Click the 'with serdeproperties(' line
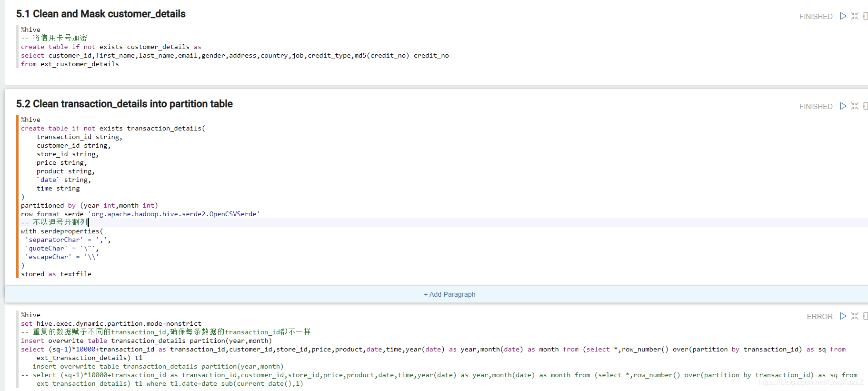 click(62, 231)
